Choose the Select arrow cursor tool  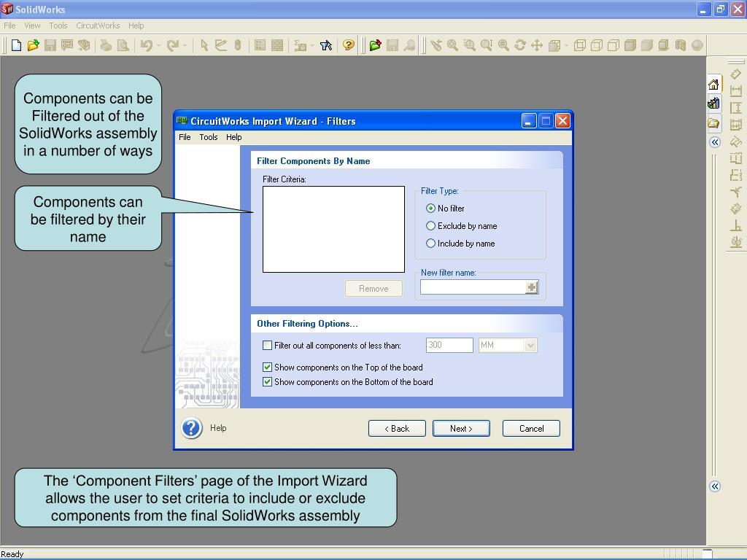204,45
